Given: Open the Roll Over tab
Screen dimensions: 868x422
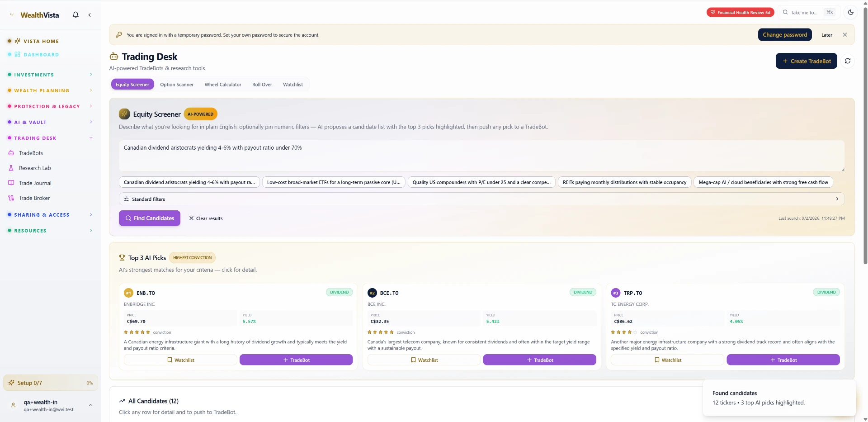Looking at the screenshot, I should tap(262, 85).
